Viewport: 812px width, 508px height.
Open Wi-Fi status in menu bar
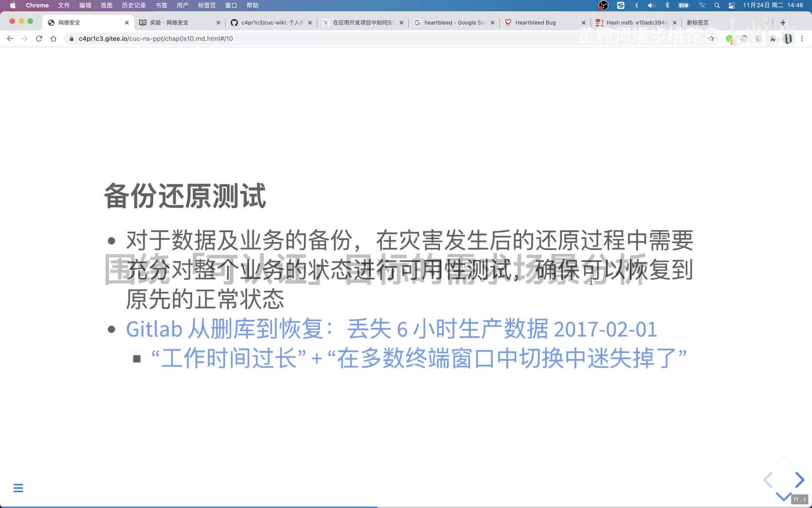[702, 5]
